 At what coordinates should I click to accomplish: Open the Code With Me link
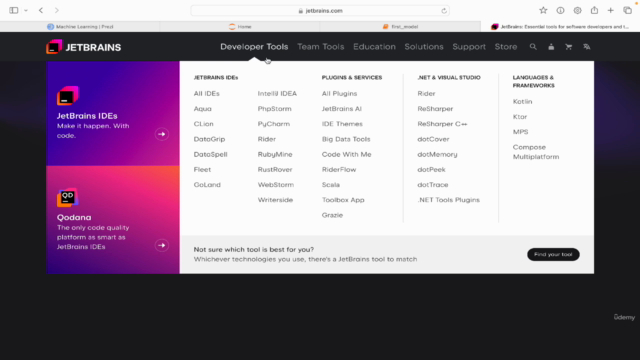tap(347, 154)
